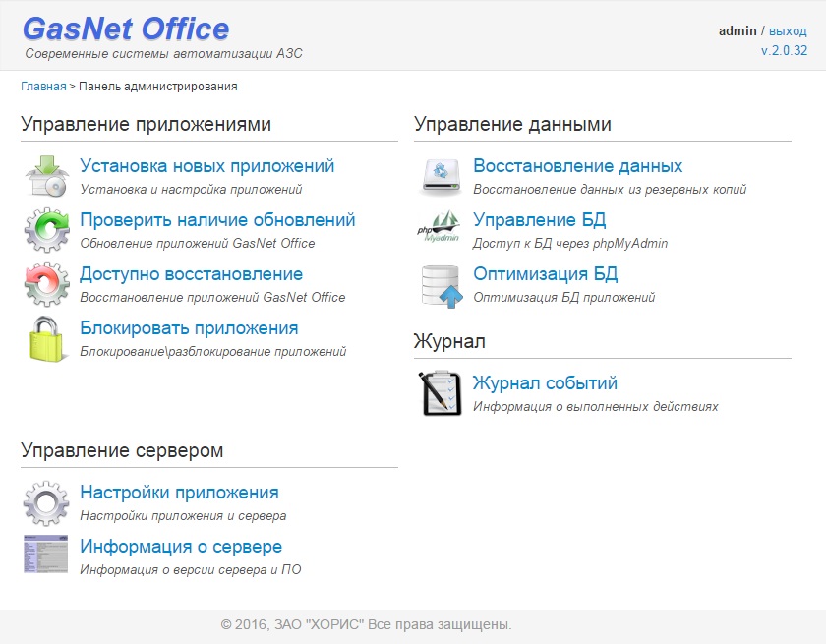The width and height of the screenshot is (826, 644).
Task: Click the green gear update check icon
Action: pyautogui.click(x=47, y=230)
